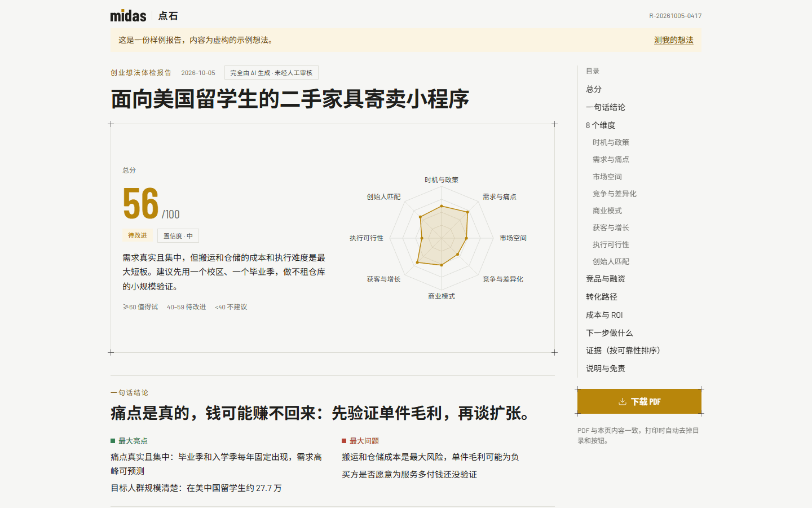Click the download icon in PDF button
This screenshot has height=508, width=812.
[623, 401]
